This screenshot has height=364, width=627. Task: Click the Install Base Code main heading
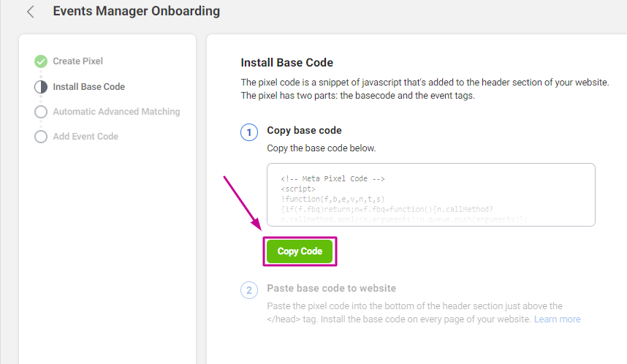click(286, 62)
